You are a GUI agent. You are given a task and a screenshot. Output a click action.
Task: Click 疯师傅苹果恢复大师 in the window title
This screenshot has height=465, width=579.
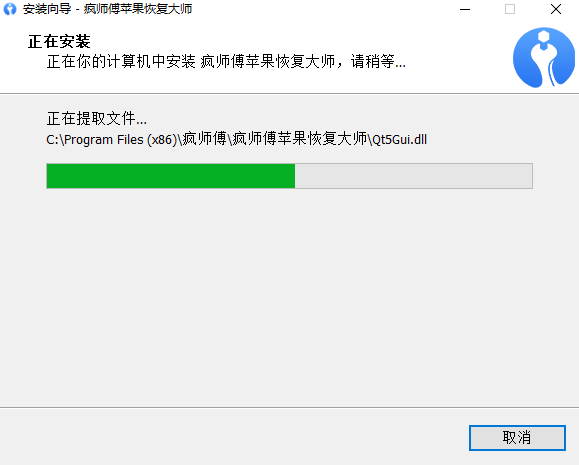[138, 9]
